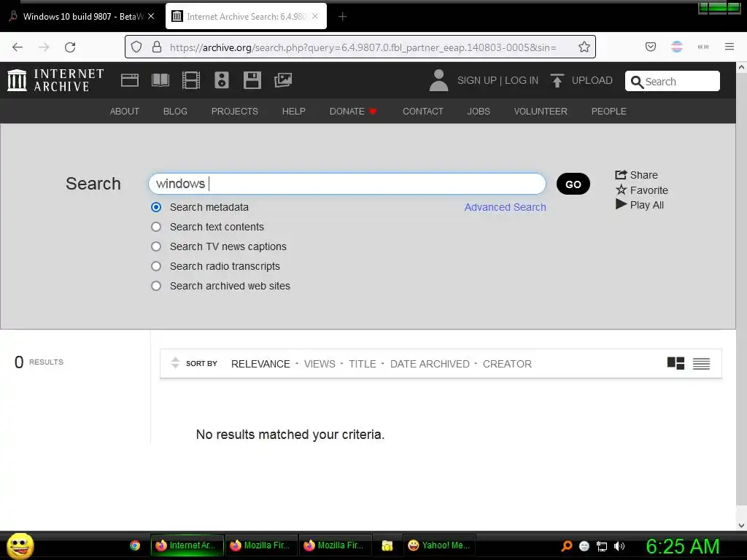Click the user avatar icon

tap(438, 80)
